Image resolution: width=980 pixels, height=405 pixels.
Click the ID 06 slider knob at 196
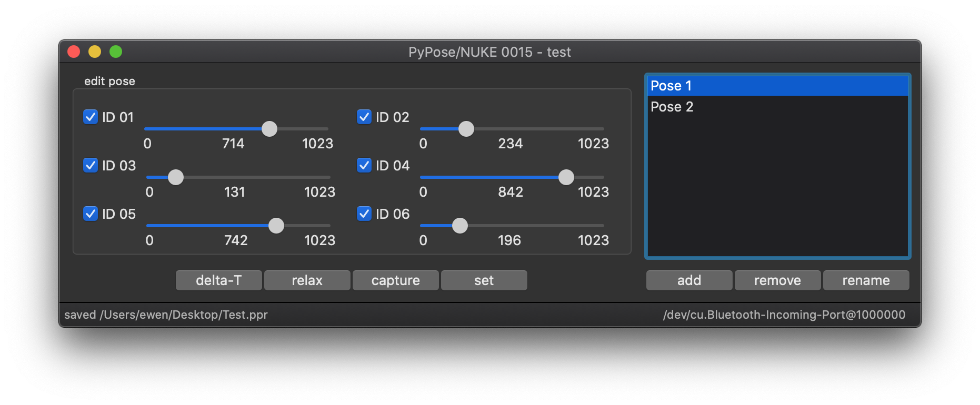point(460,226)
